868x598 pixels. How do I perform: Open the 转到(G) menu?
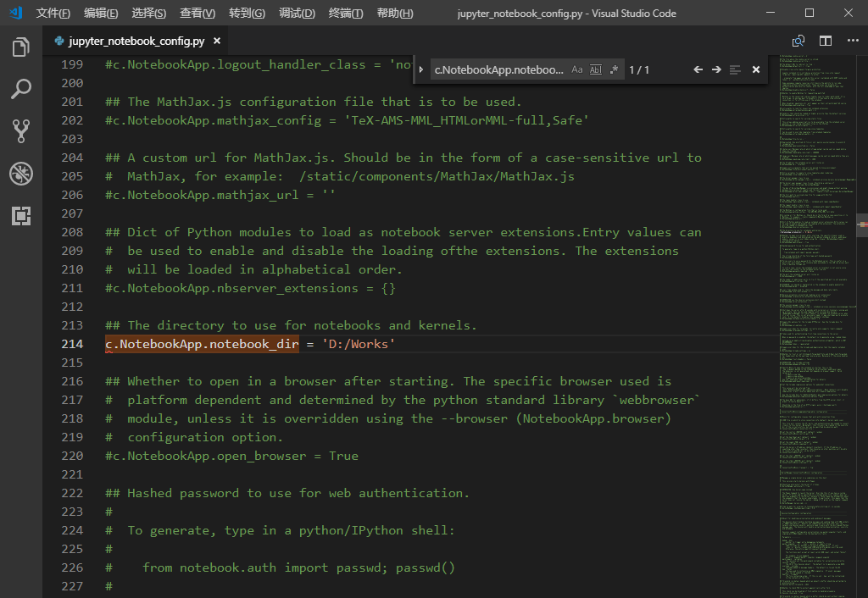coord(247,14)
